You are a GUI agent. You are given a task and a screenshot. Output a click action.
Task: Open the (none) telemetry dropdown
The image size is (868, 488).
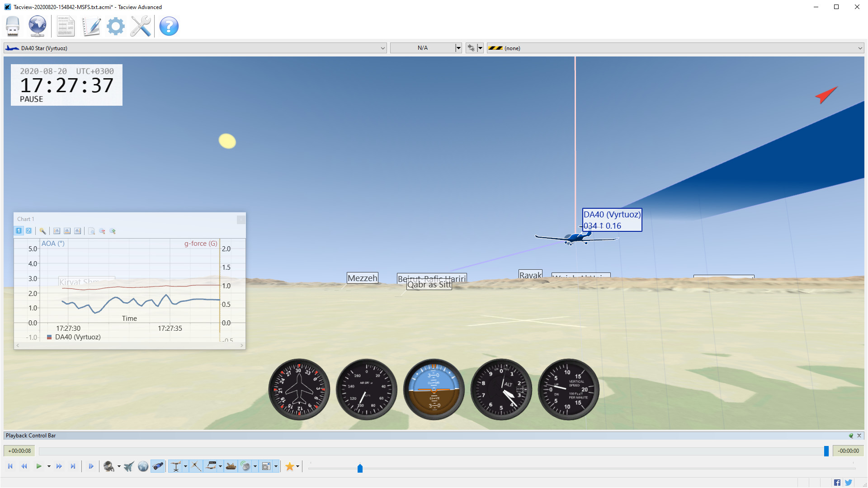(x=860, y=48)
